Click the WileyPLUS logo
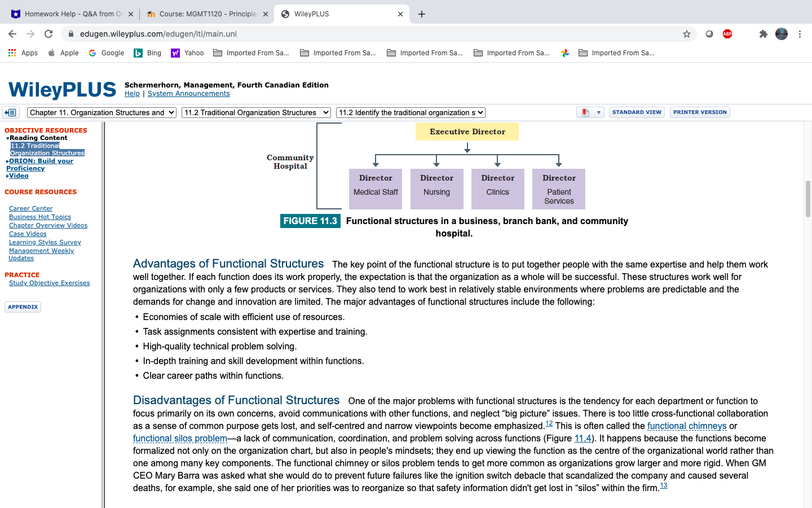This screenshot has height=508, width=812. (62, 90)
